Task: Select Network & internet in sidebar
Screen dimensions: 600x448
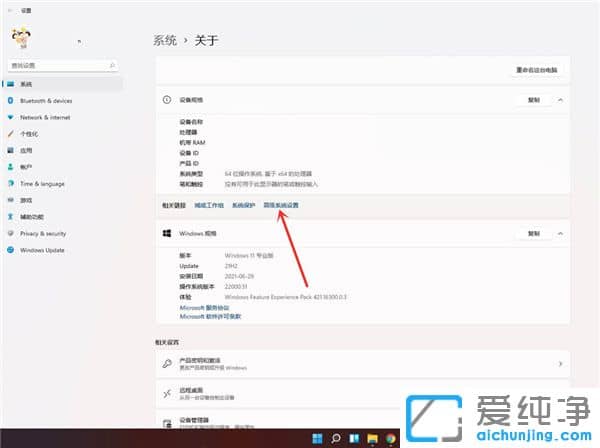Action: (x=45, y=117)
